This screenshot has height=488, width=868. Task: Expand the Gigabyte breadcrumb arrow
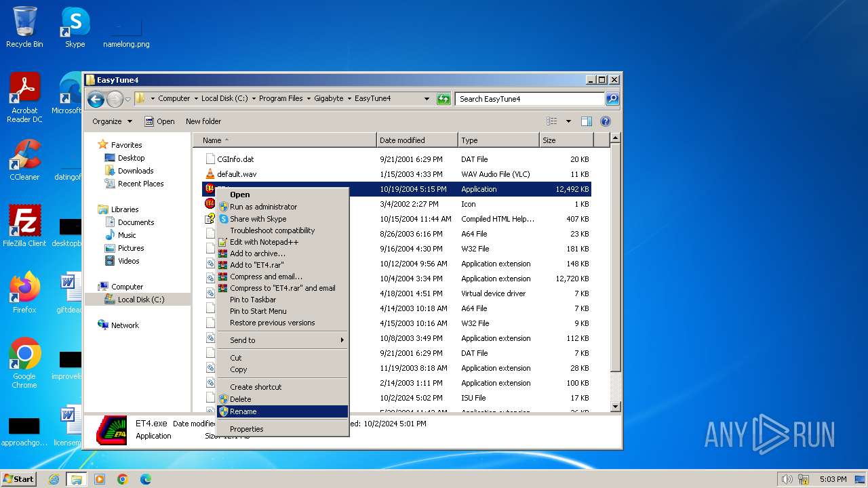[x=349, y=99]
